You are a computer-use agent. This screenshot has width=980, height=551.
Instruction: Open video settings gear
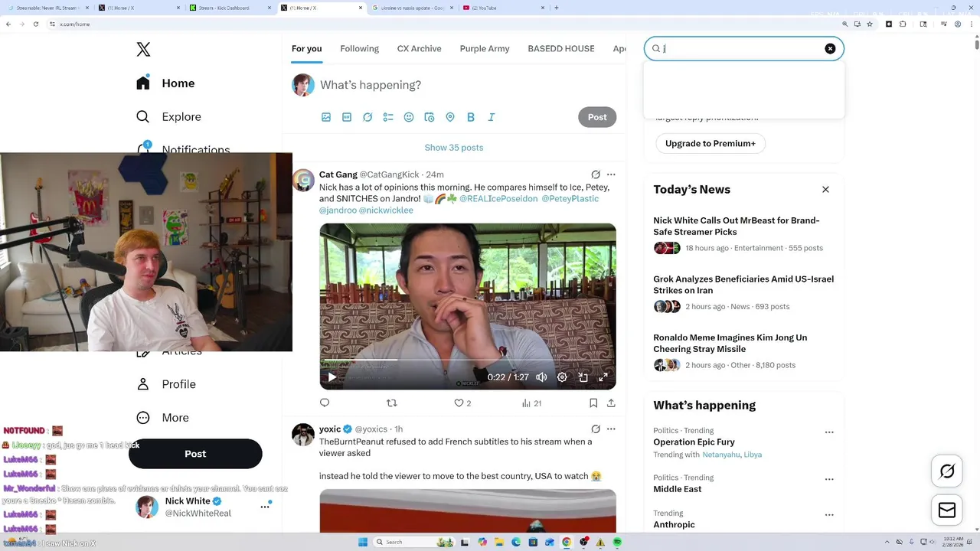pyautogui.click(x=562, y=377)
